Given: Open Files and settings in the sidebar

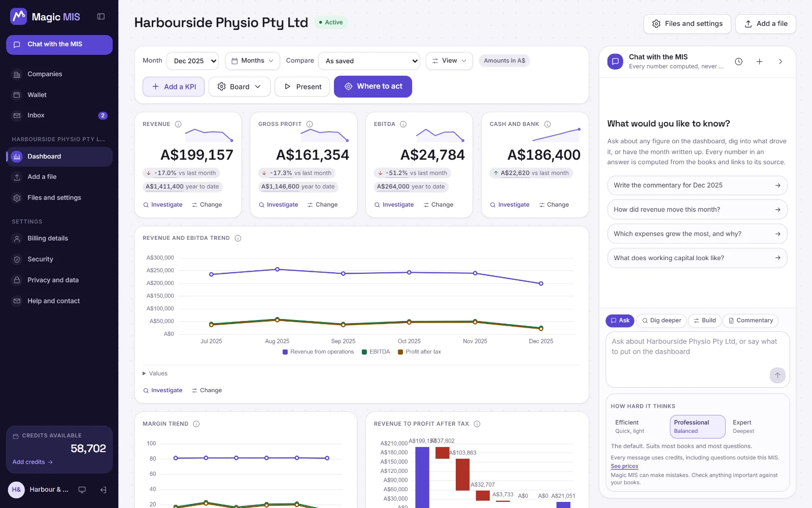Looking at the screenshot, I should tap(59, 198).
